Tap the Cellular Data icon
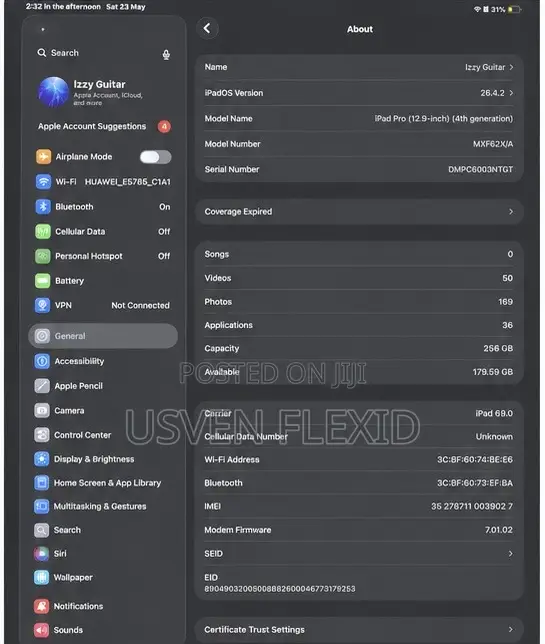Image resolution: width=545 pixels, height=644 pixels. click(43, 231)
